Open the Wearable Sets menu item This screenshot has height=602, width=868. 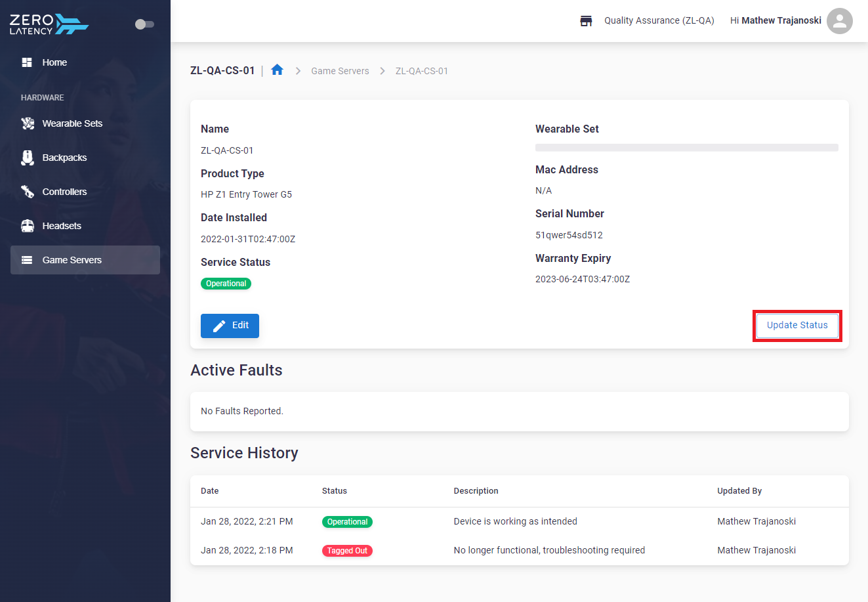(85, 123)
